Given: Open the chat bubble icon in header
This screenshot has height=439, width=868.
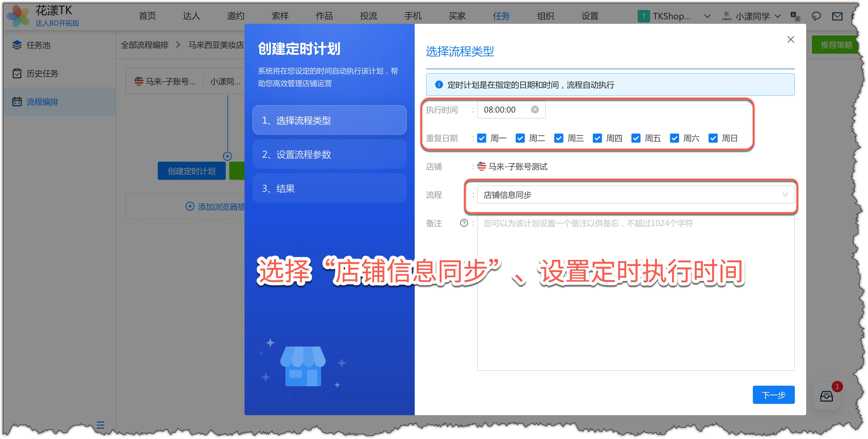Looking at the screenshot, I should click(816, 16).
